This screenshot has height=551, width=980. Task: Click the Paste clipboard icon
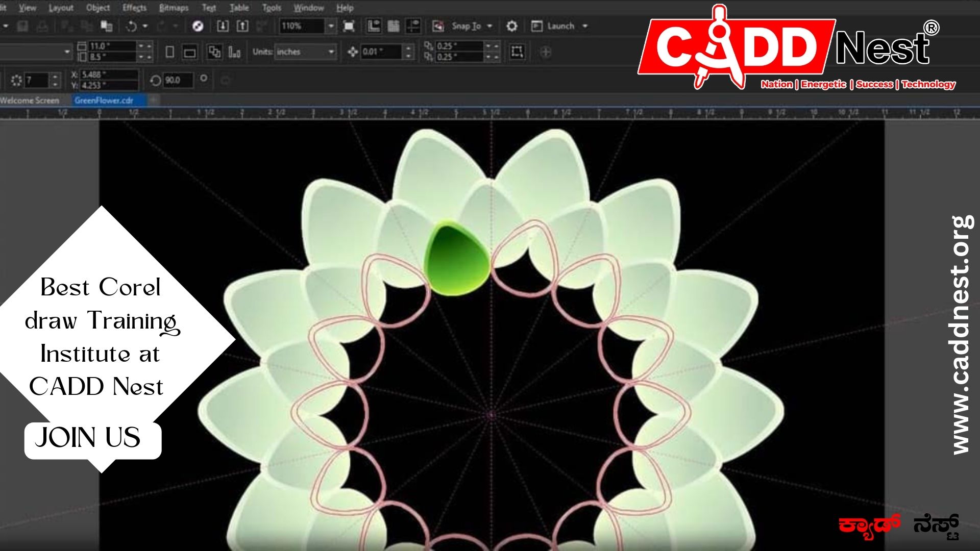pyautogui.click(x=106, y=26)
